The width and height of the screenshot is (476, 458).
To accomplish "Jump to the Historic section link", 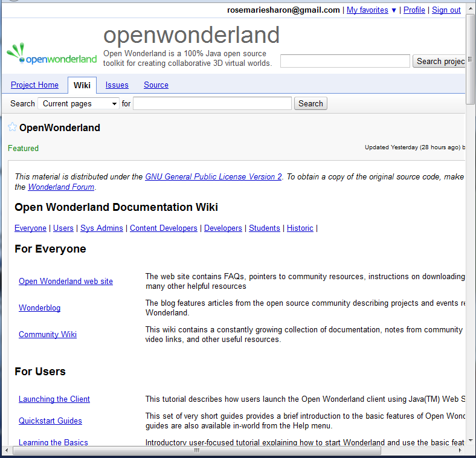I will click(x=300, y=228).
